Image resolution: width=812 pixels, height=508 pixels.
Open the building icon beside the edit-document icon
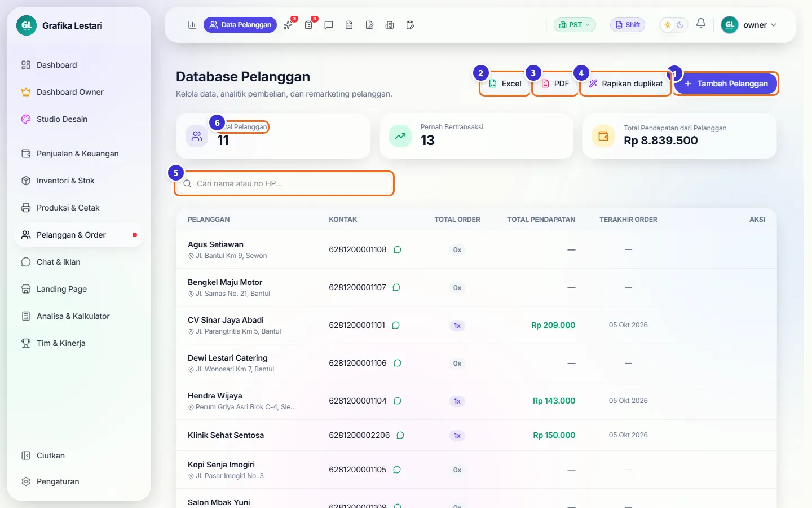[390, 25]
